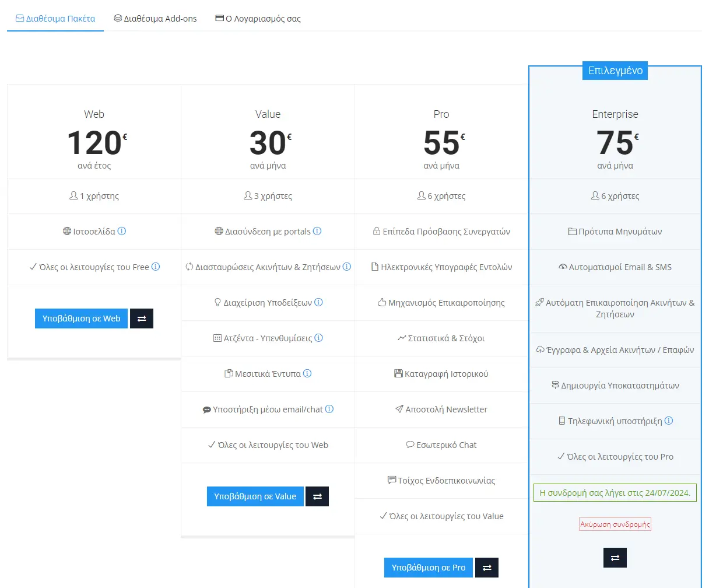Click info icon next to Υποστήριξη μέσω email/chat
Viewport: 709px width, 588px height.
329,409
